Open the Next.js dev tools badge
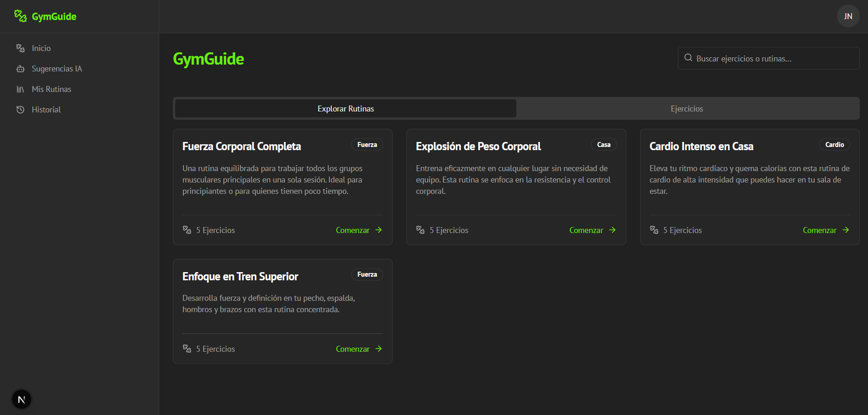868x415 pixels. [x=21, y=400]
